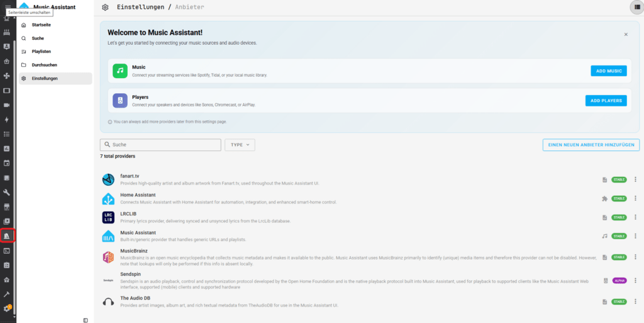The image size is (644, 323).
Task: Collapse the Music Assistant navigation panel
Action: (x=86, y=320)
